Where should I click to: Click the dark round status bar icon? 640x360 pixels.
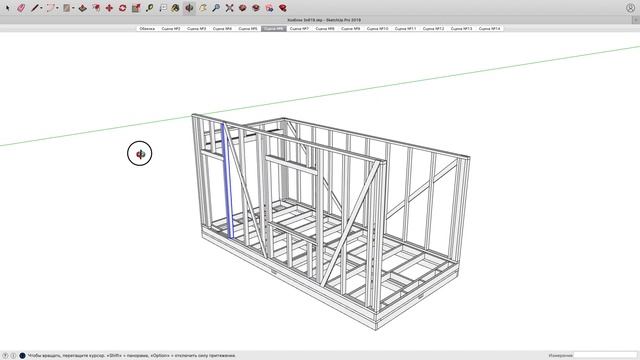point(22,356)
